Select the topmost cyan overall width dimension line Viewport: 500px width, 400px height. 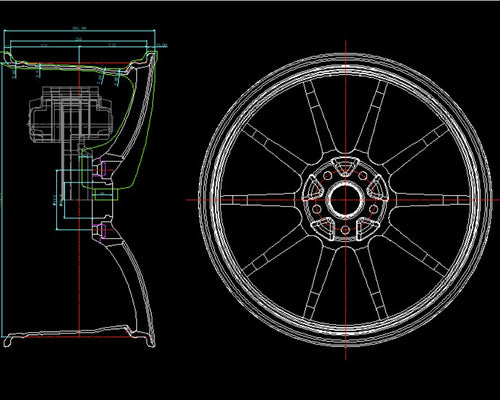pos(79,31)
